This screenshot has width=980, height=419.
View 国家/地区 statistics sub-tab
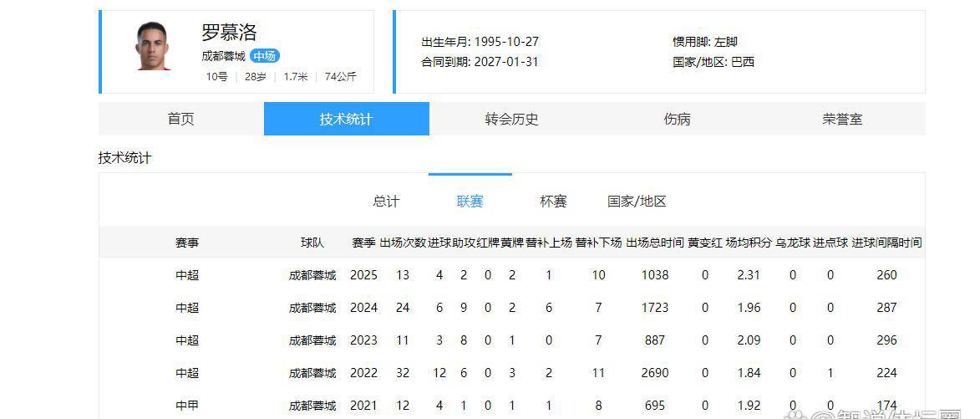[x=637, y=202]
